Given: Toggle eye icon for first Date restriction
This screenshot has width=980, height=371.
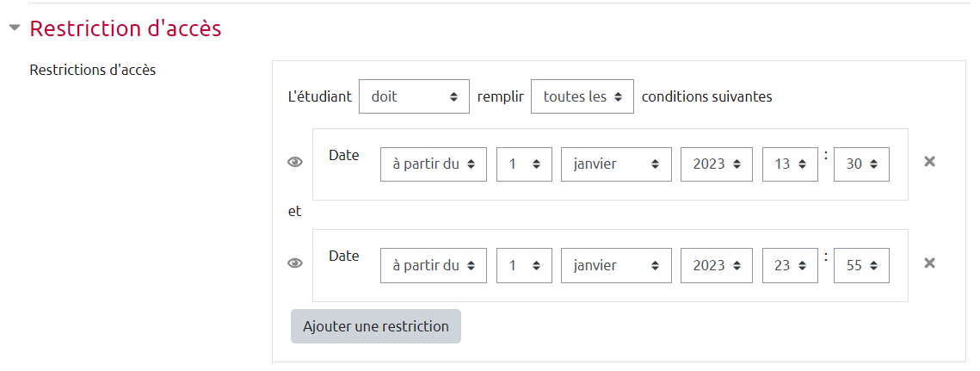Looking at the screenshot, I should click(x=295, y=162).
